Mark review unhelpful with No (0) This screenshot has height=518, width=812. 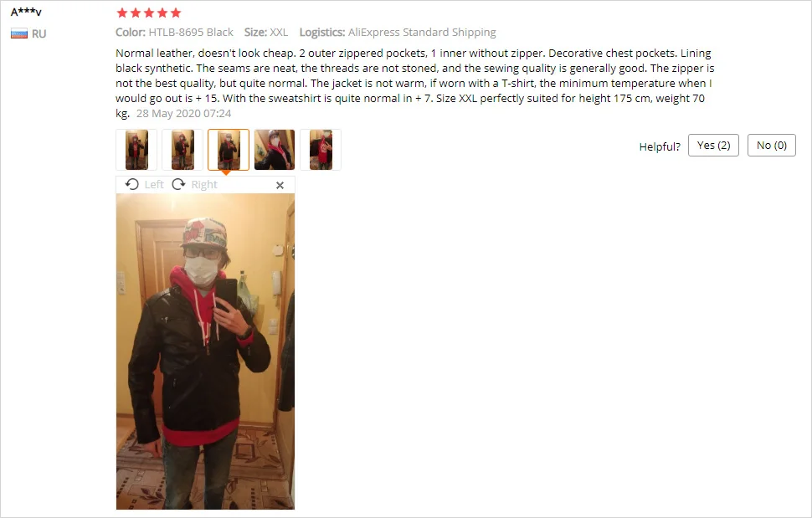point(772,146)
